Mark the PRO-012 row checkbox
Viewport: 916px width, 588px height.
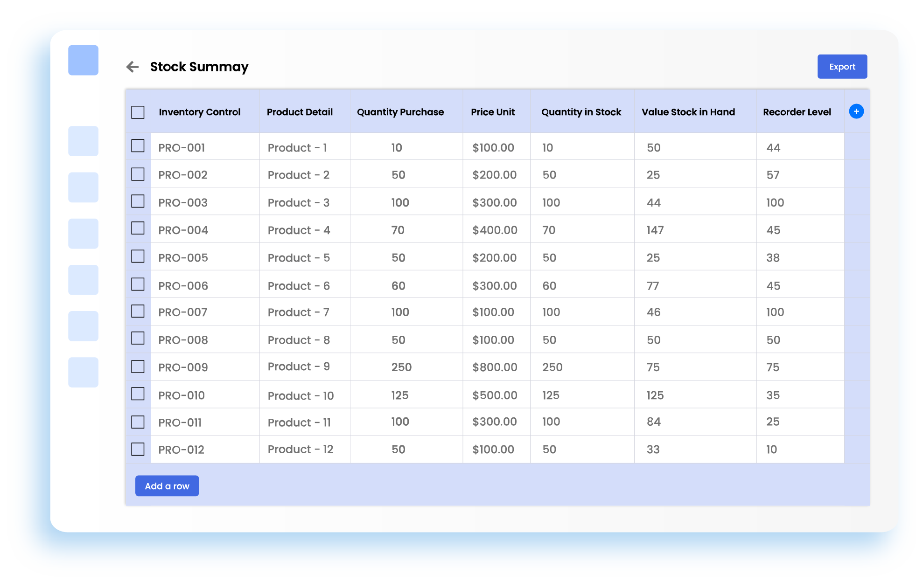point(138,449)
